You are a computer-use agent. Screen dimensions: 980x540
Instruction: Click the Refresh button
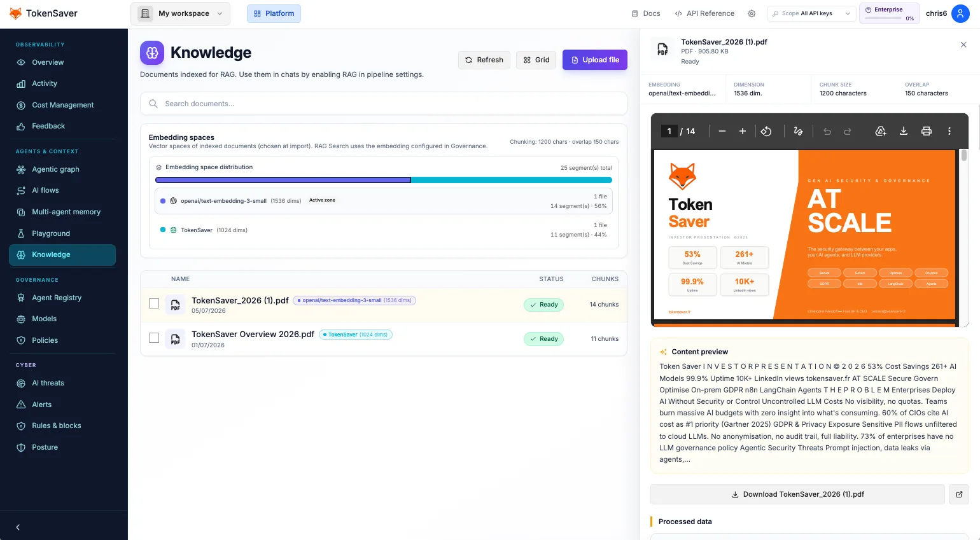click(484, 60)
